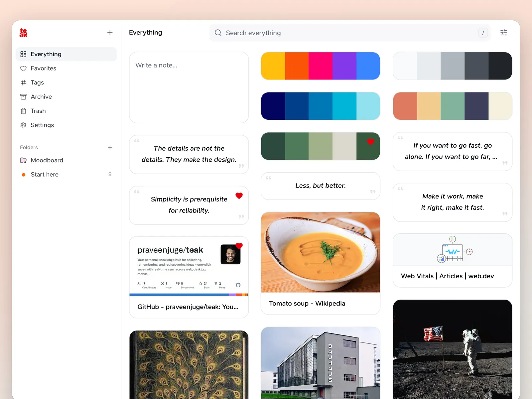Click the magnifier icon in search bar

[218, 33]
